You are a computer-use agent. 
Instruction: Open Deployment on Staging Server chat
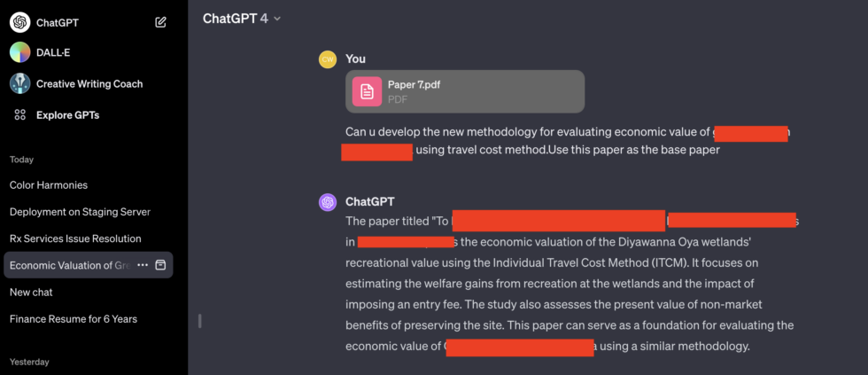(x=80, y=212)
